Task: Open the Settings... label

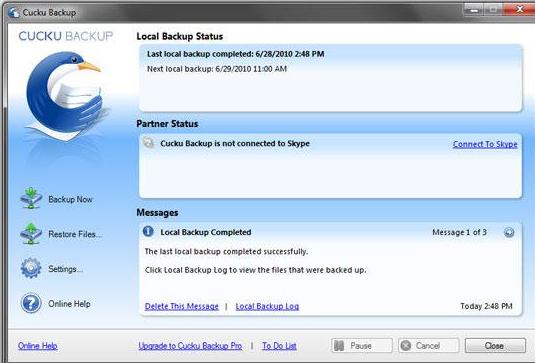Action: click(65, 269)
